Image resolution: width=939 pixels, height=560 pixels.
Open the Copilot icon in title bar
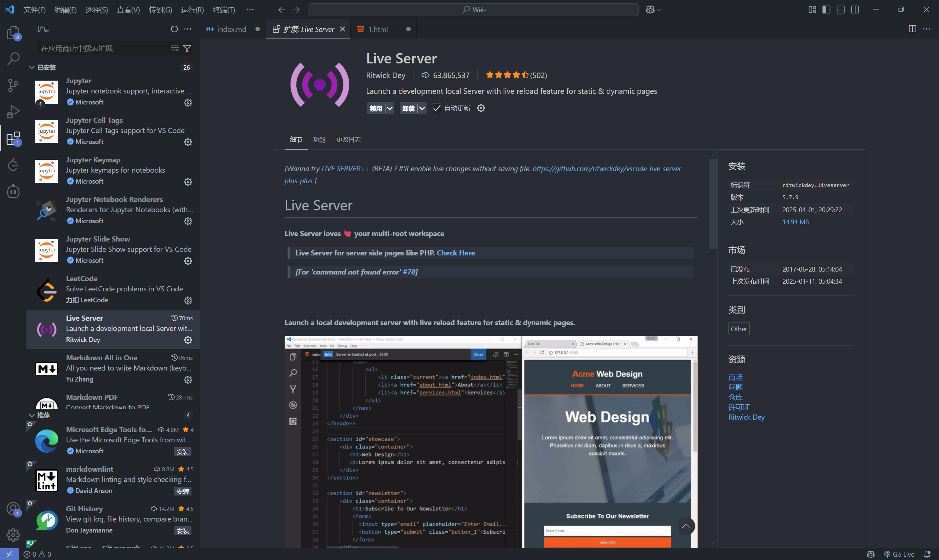coord(650,10)
